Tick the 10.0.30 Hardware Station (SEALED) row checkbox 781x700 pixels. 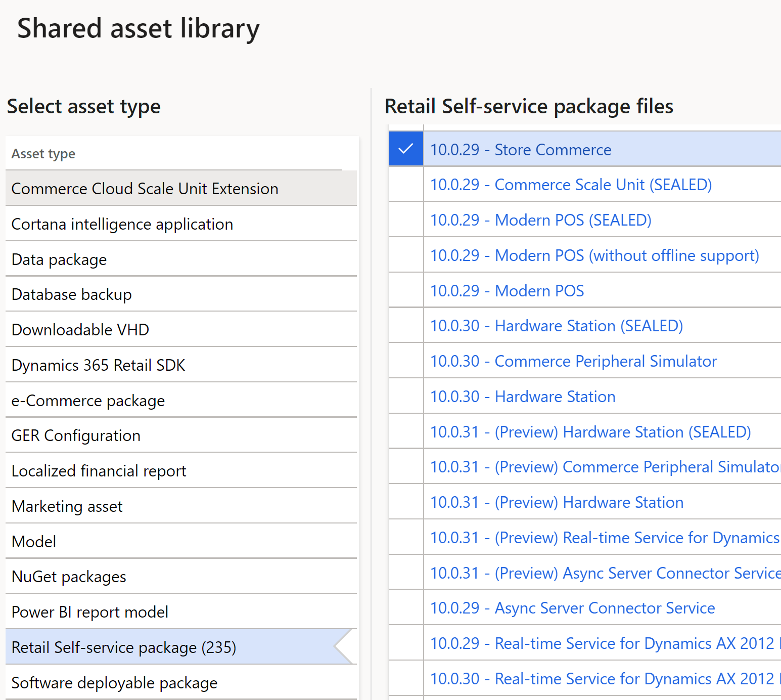click(406, 325)
